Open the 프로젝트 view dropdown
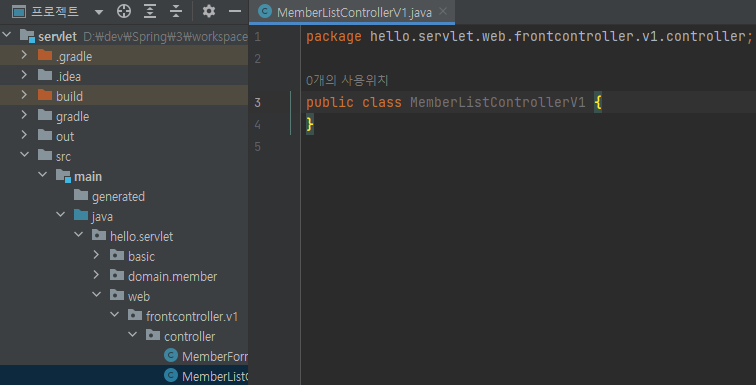 (99, 12)
